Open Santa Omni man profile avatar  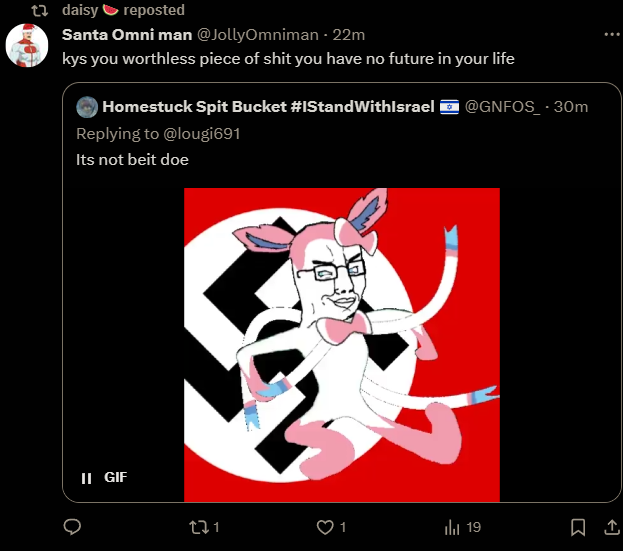(27, 45)
